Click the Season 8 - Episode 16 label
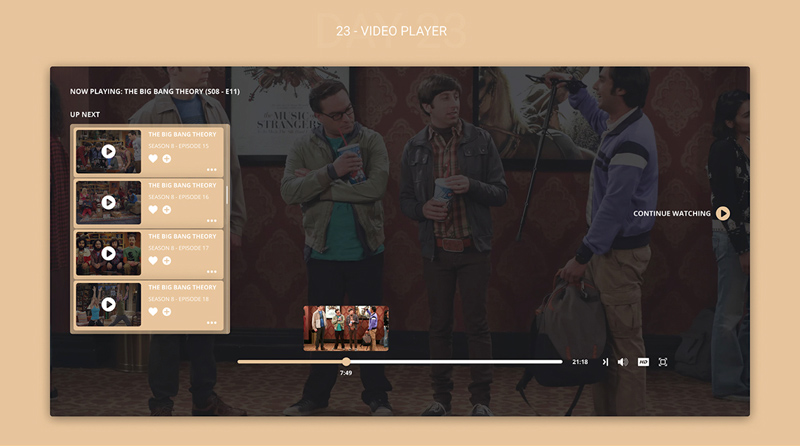 click(179, 197)
